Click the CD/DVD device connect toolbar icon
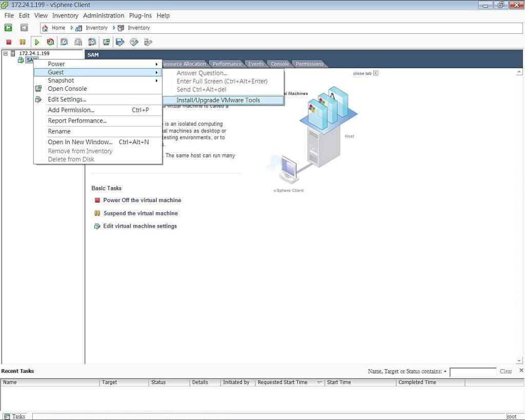 134,42
